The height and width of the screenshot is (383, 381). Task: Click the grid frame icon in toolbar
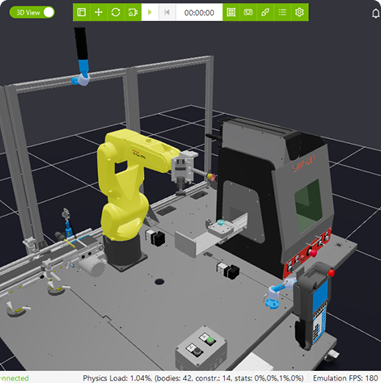(x=231, y=12)
